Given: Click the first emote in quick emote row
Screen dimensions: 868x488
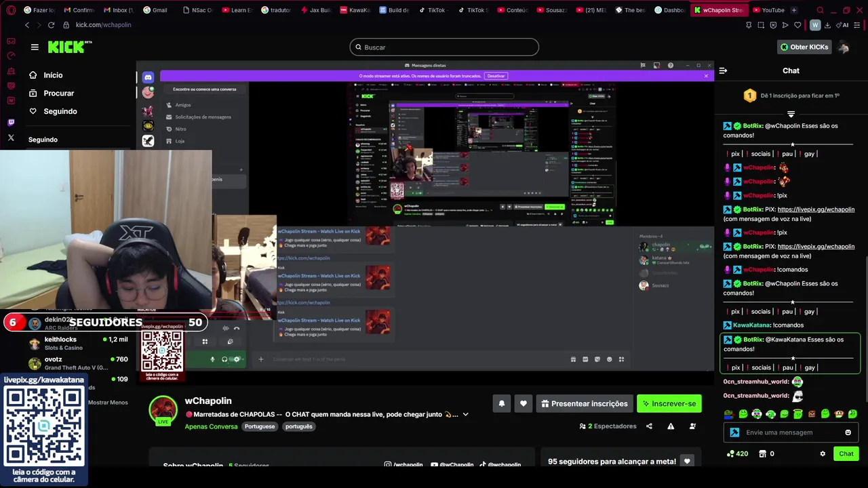Looking at the screenshot, I should (729, 413).
